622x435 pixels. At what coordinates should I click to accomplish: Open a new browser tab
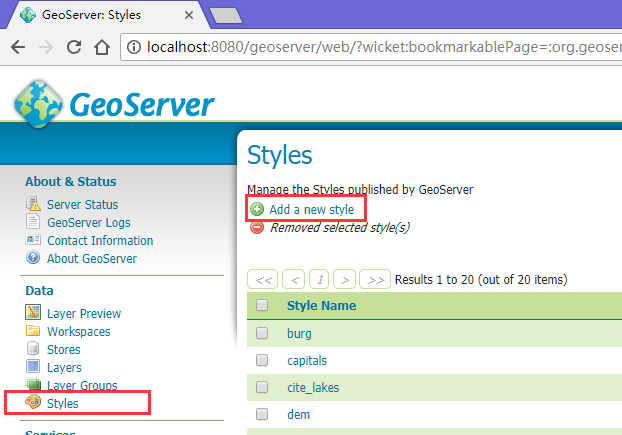click(226, 15)
